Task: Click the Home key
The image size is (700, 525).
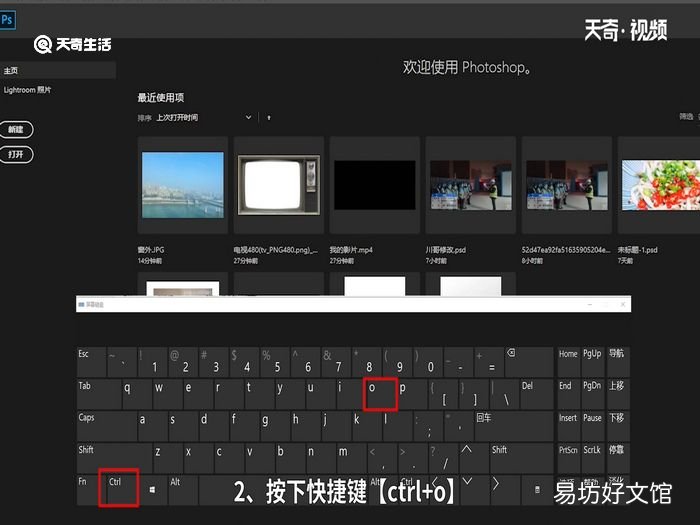Action: [x=568, y=362]
